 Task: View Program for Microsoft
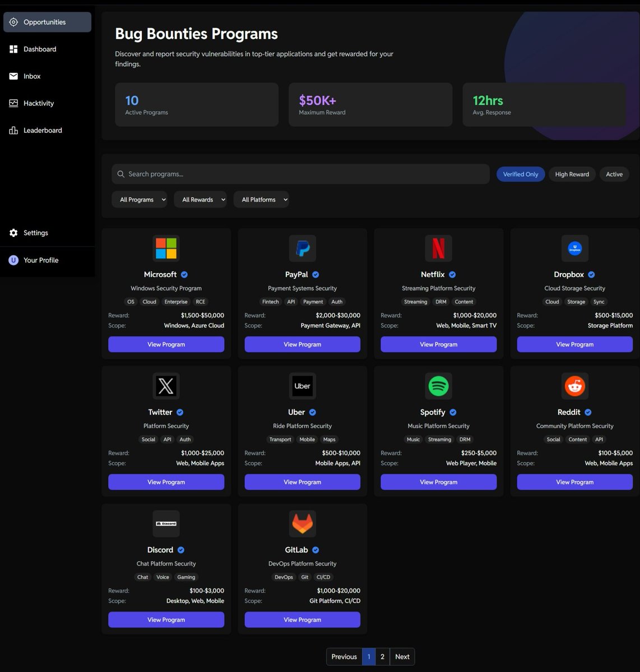(166, 344)
